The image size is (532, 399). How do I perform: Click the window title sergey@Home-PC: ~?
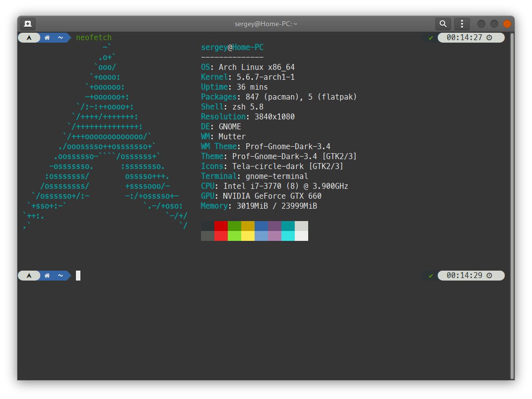(x=266, y=24)
